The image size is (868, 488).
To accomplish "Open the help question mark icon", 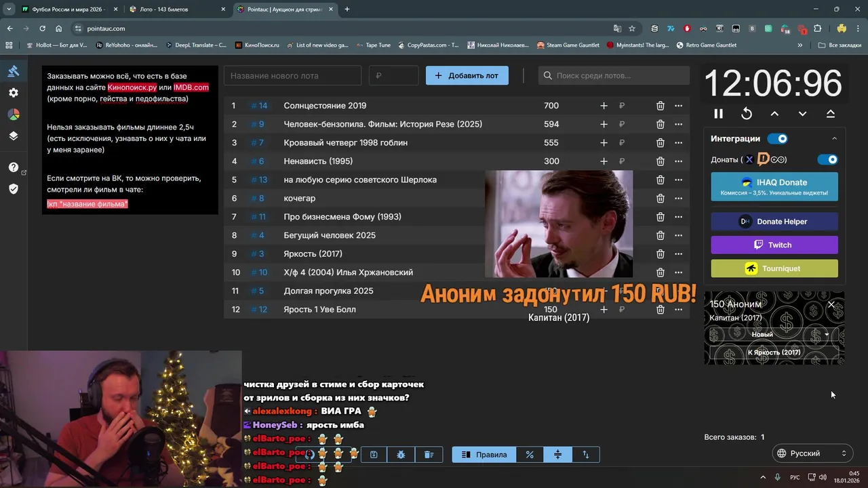I will pos(14,167).
